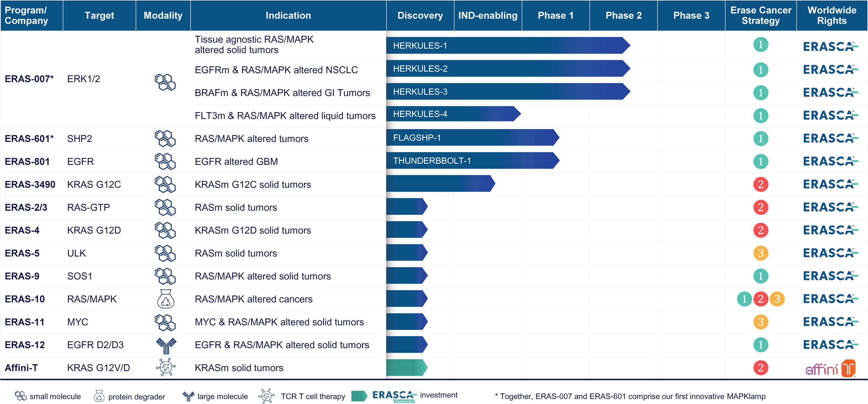Image resolution: width=868 pixels, height=404 pixels.
Task: Click the small molecule icon beside RAS-GTP
Action: point(165,208)
